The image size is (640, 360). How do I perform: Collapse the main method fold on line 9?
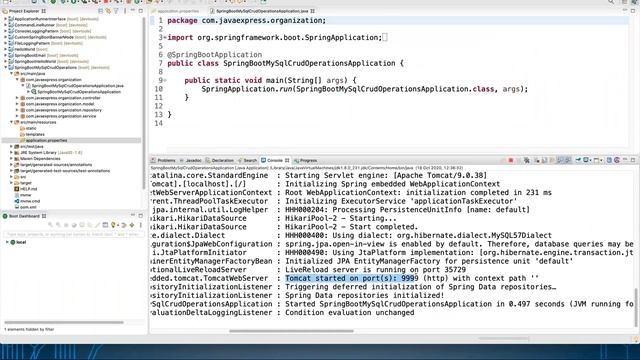164,80
